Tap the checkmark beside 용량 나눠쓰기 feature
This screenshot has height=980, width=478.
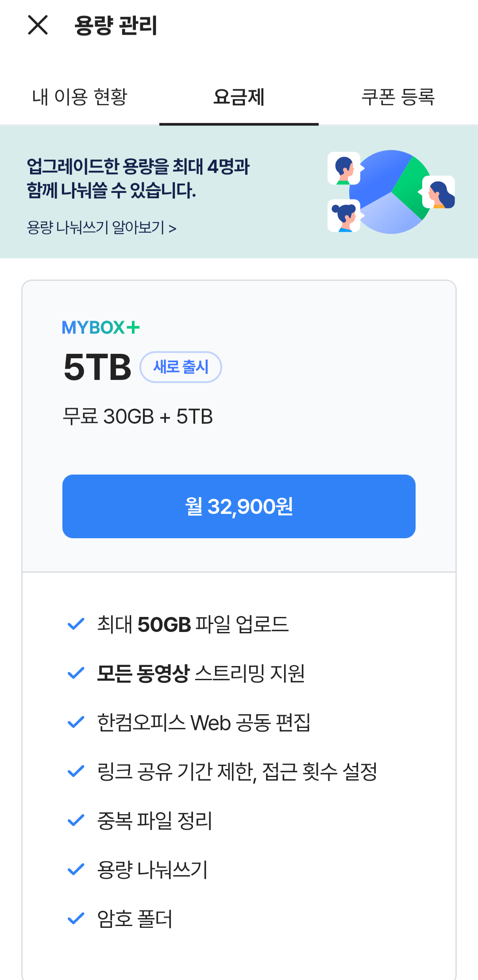pos(76,869)
